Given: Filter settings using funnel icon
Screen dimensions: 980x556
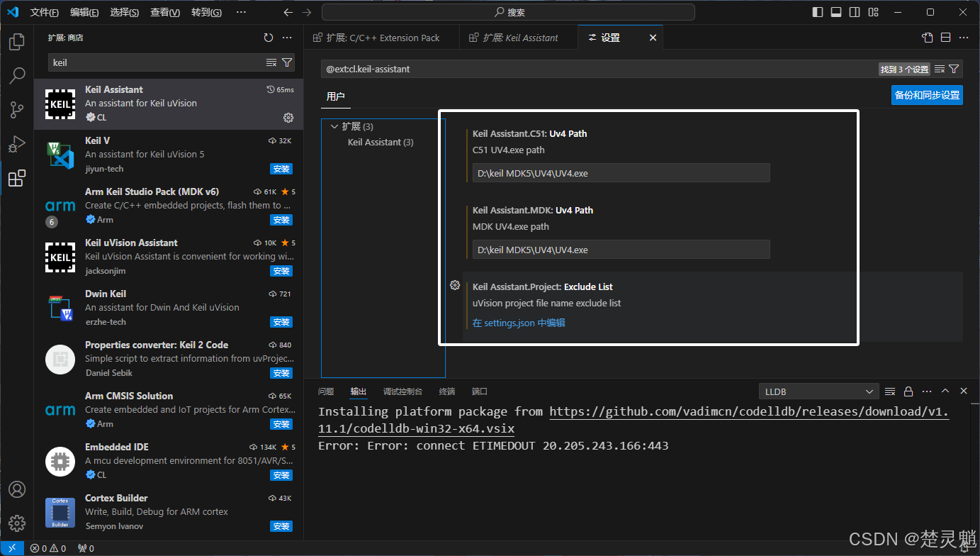Looking at the screenshot, I should (x=954, y=69).
